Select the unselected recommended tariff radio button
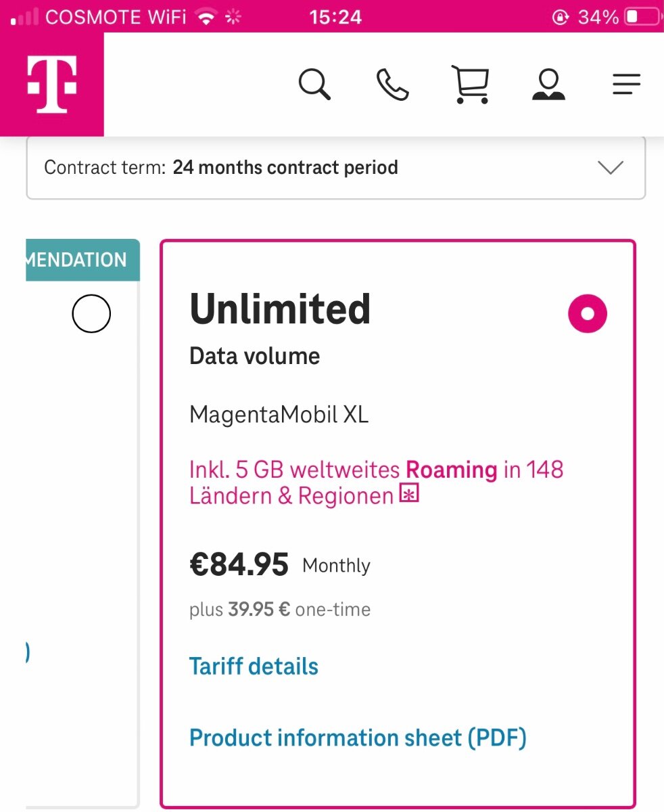 91,314
